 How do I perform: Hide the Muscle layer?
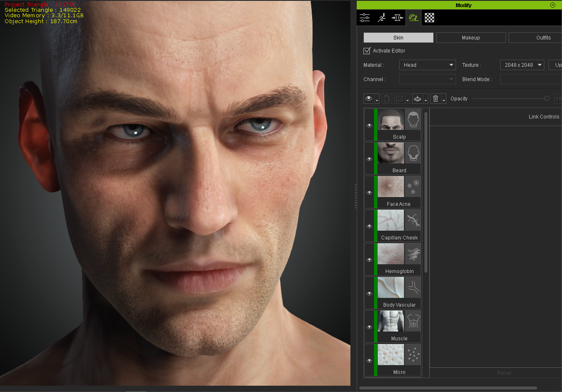[369, 327]
